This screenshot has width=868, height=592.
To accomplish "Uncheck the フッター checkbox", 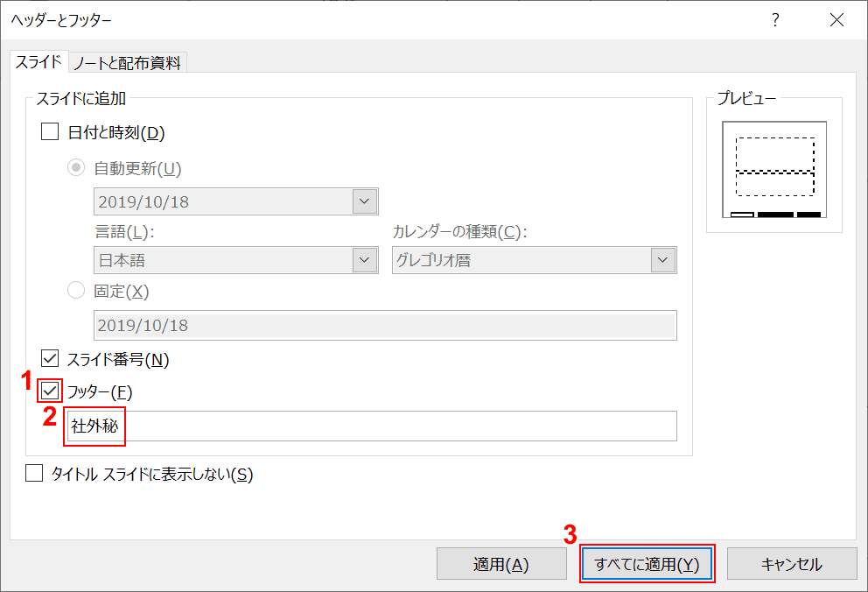I will [x=50, y=391].
